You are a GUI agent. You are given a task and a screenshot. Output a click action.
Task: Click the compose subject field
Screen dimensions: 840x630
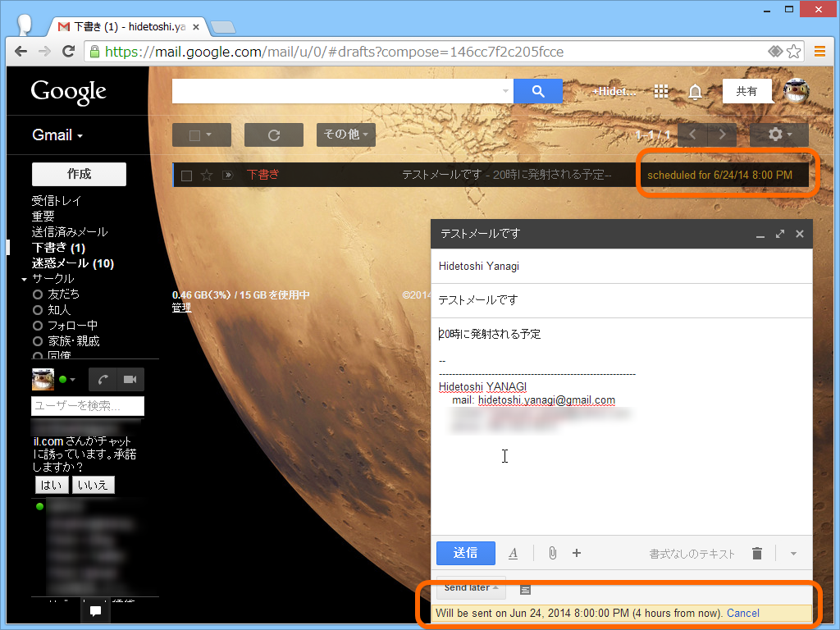click(x=622, y=300)
